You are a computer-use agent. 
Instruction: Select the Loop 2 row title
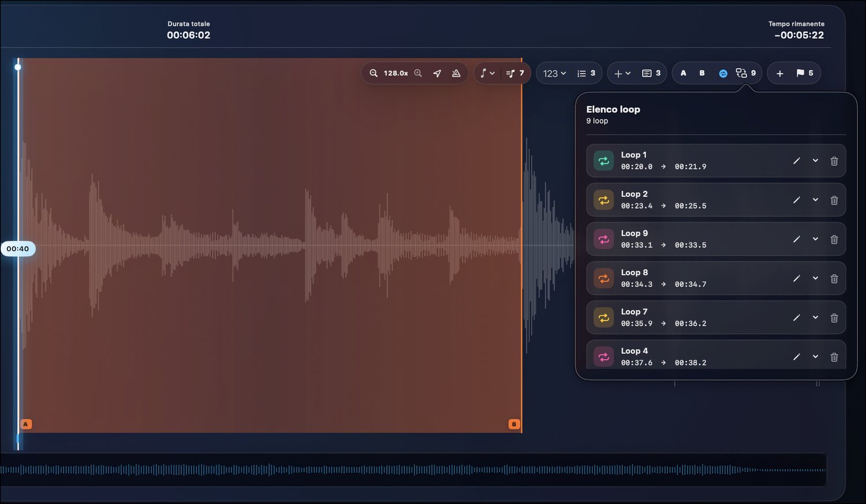tap(634, 194)
